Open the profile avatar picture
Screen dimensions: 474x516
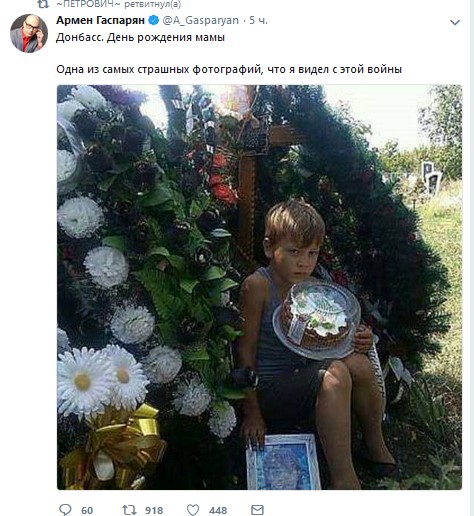(x=29, y=33)
